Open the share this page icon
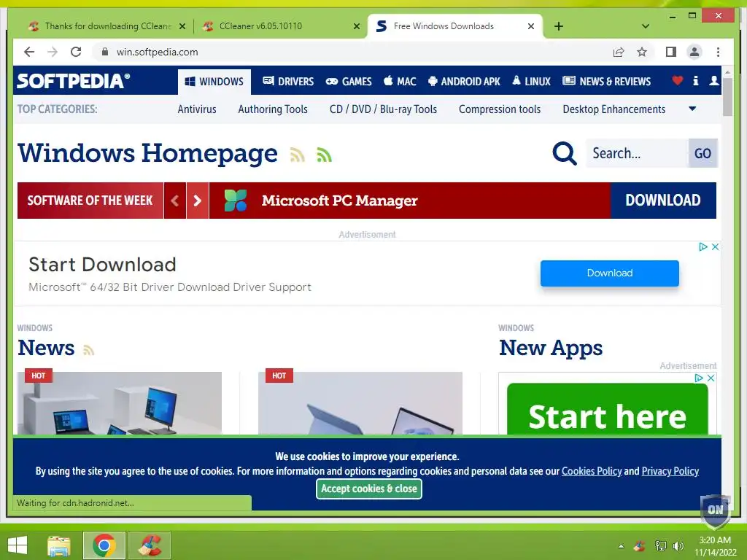 tap(619, 52)
